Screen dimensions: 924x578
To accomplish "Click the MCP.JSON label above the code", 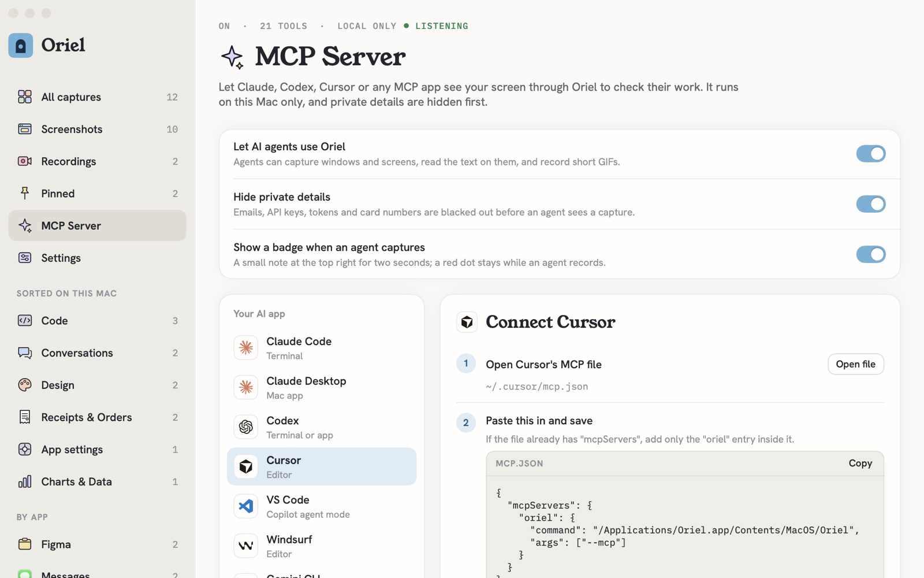I will (x=519, y=463).
